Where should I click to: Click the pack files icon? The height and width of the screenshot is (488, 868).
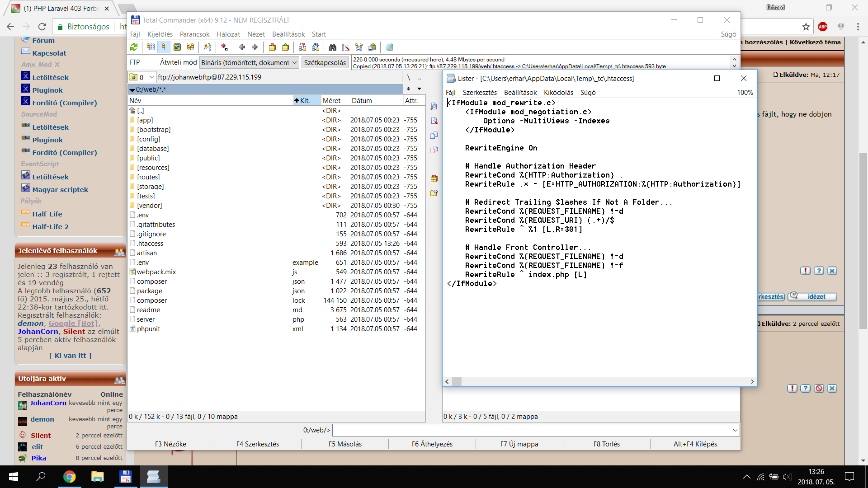pyautogui.click(x=272, y=47)
